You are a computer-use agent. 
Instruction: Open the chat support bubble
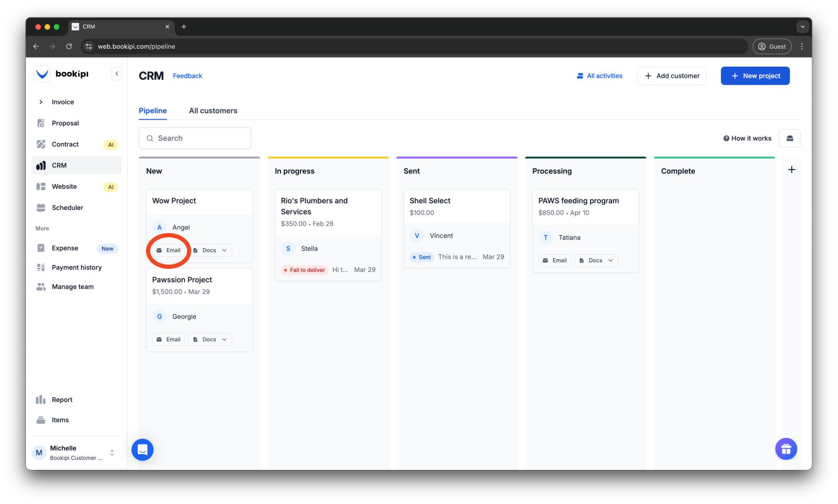coord(142,449)
